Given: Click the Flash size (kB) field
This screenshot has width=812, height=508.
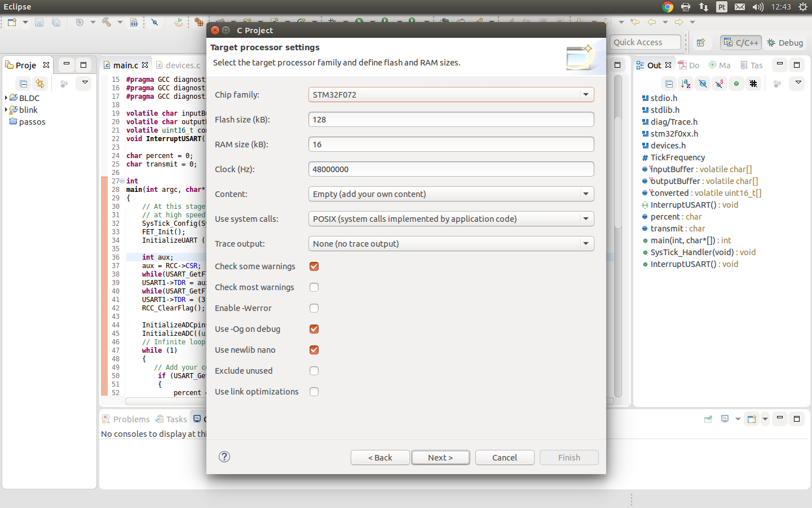Looking at the screenshot, I should pyautogui.click(x=451, y=120).
